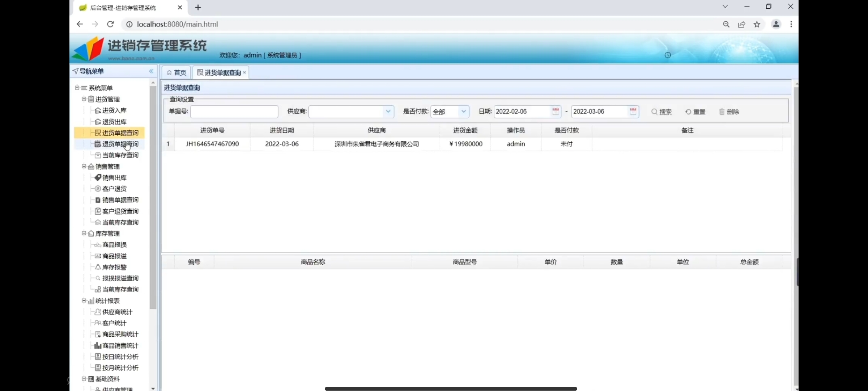Screen dimensions: 868x391
Task: Click the navigation tree scrollbar down arrow
Action: pos(153,388)
